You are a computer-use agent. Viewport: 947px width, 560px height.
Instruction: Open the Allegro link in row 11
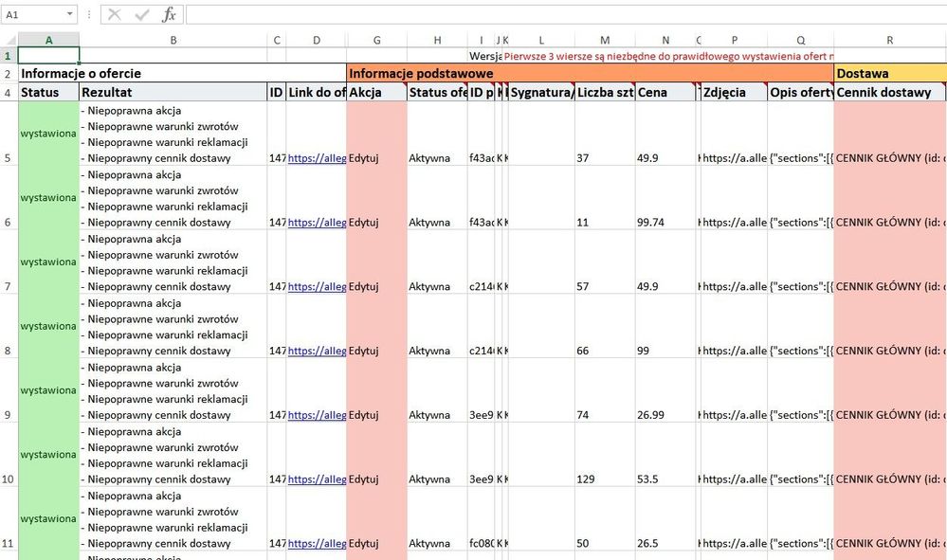(x=317, y=543)
